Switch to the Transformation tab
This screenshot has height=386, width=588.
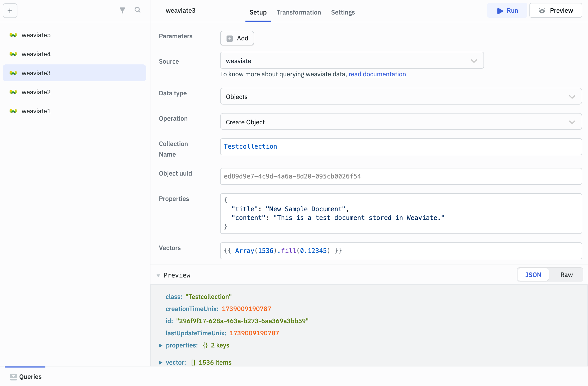(x=299, y=12)
